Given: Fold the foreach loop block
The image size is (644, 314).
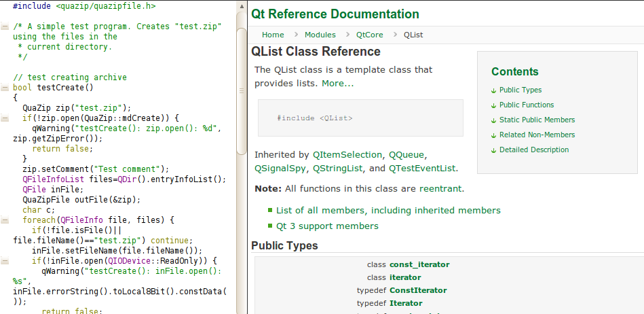Looking at the screenshot, I should [5, 220].
